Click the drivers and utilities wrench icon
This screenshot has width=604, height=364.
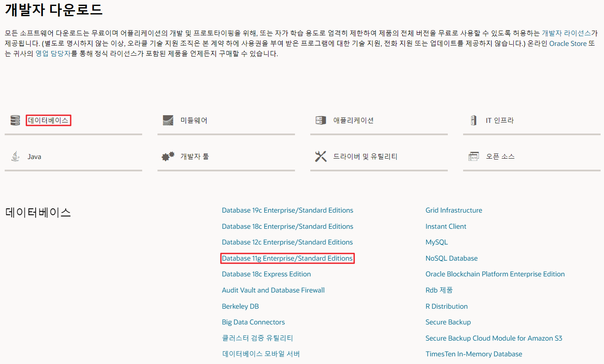point(321,156)
